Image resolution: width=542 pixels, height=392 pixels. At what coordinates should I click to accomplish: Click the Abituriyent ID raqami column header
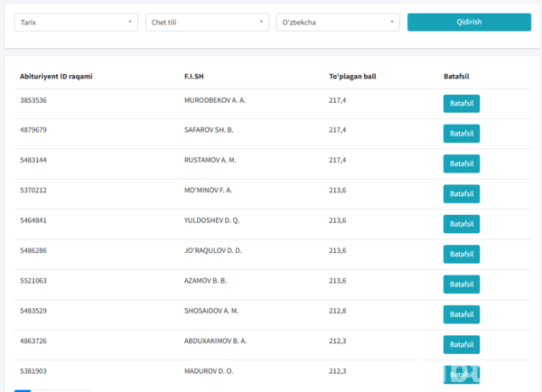[56, 77]
